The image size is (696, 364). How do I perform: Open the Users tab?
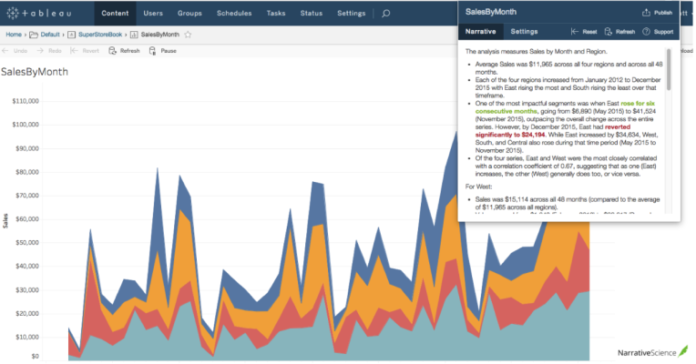153,13
